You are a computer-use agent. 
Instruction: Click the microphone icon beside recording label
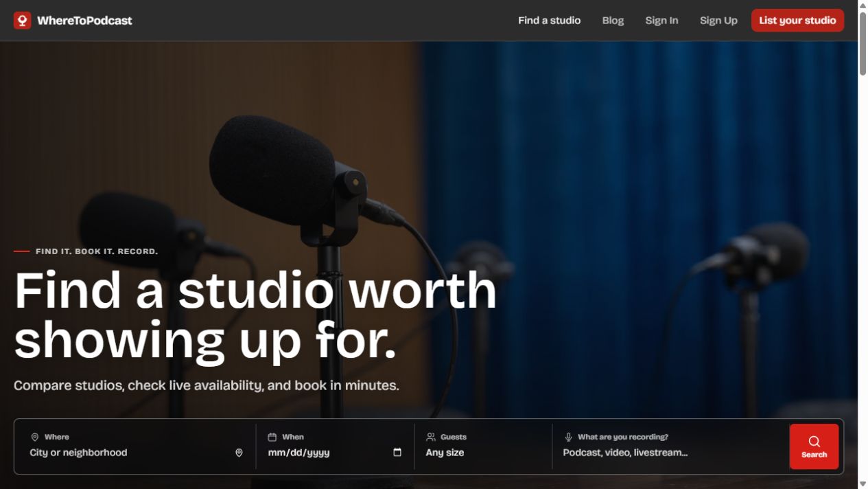point(568,437)
